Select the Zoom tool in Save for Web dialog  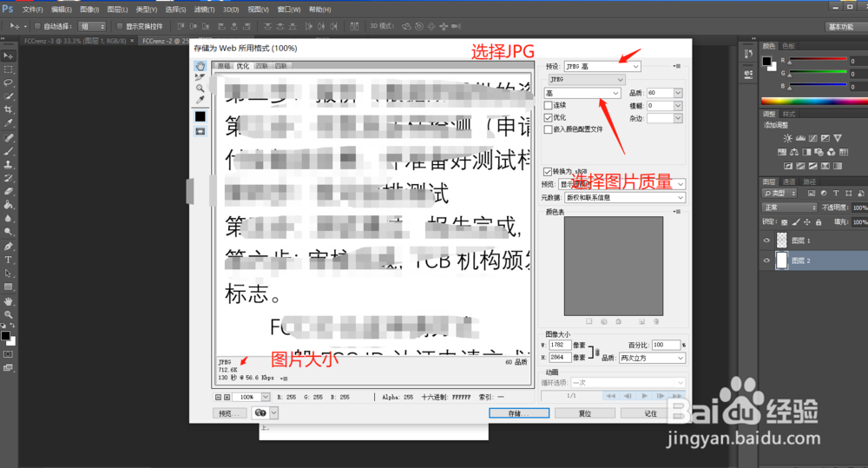pos(200,88)
